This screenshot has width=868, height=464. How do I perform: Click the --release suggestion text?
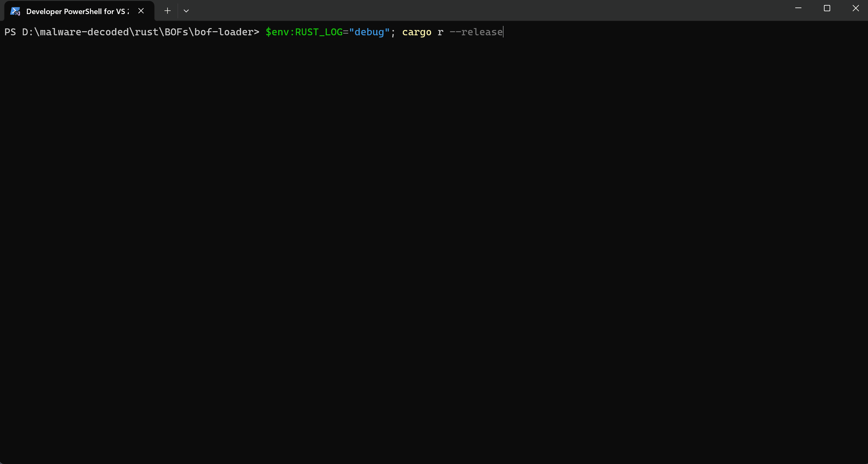tap(476, 32)
